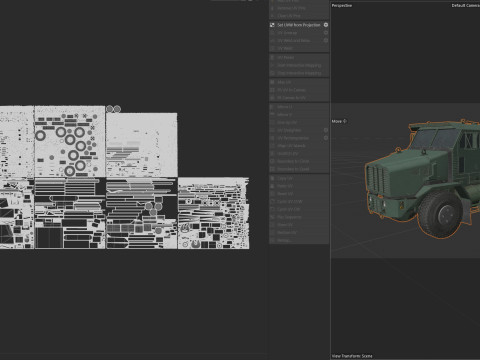Open UV Straighten options gear
The image size is (480, 360).
click(x=326, y=130)
